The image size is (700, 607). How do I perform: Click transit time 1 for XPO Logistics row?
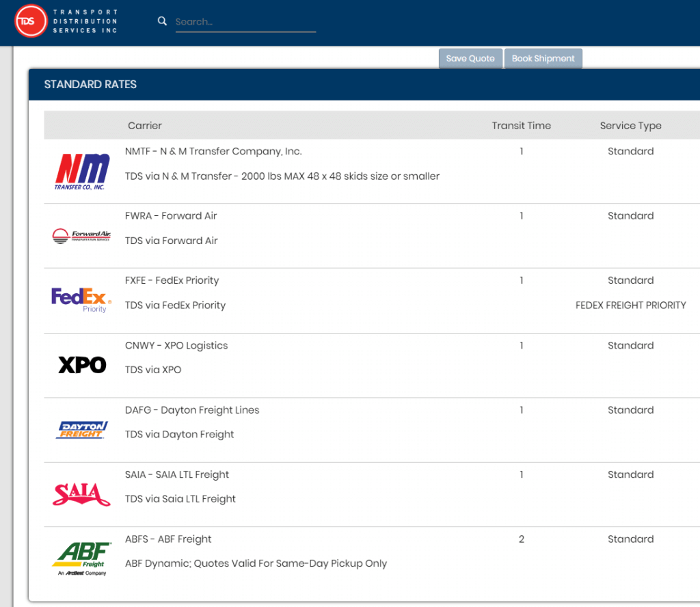(x=522, y=345)
